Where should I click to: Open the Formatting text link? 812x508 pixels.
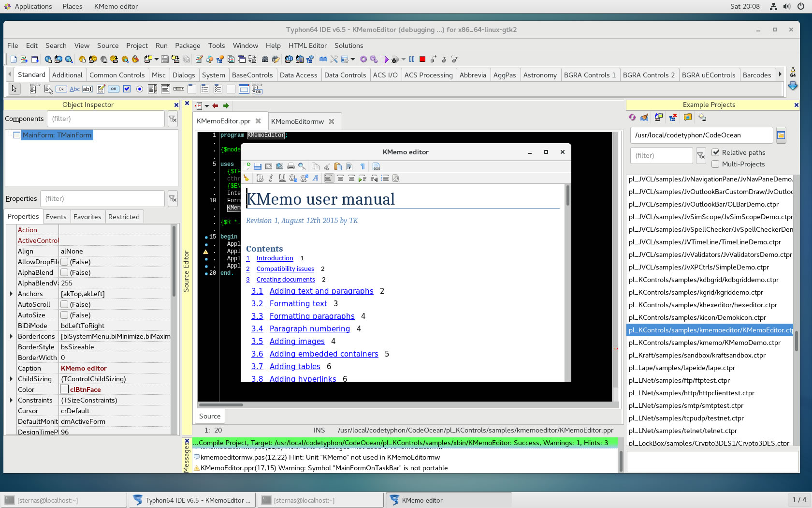tap(298, 303)
